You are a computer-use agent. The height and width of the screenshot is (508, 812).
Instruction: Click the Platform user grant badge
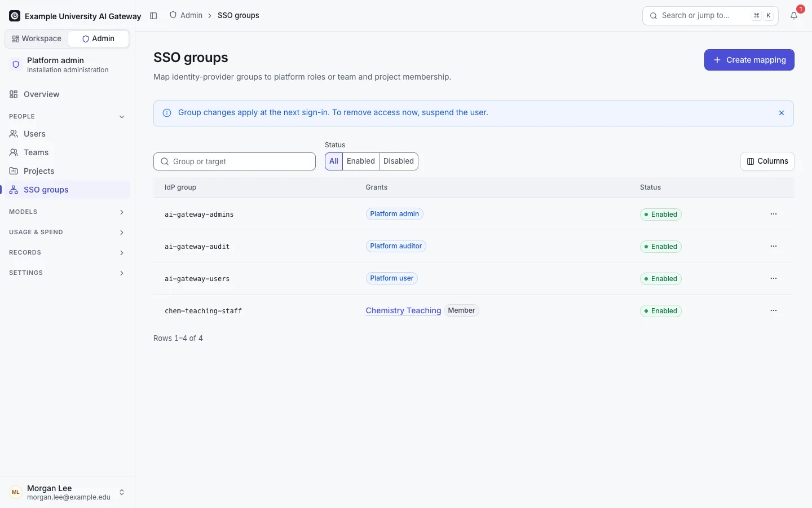[x=392, y=278]
